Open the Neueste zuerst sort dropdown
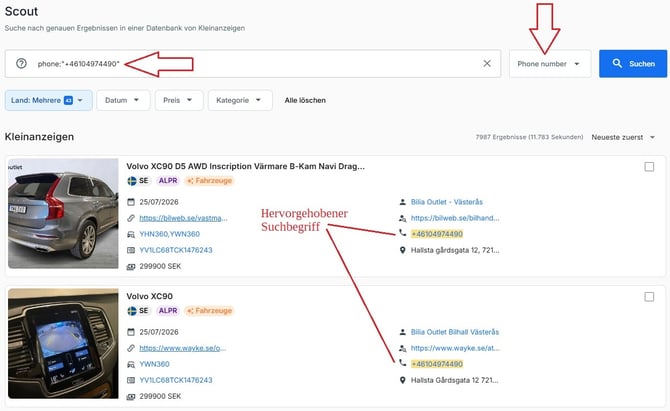The width and height of the screenshot is (670, 411). point(623,137)
